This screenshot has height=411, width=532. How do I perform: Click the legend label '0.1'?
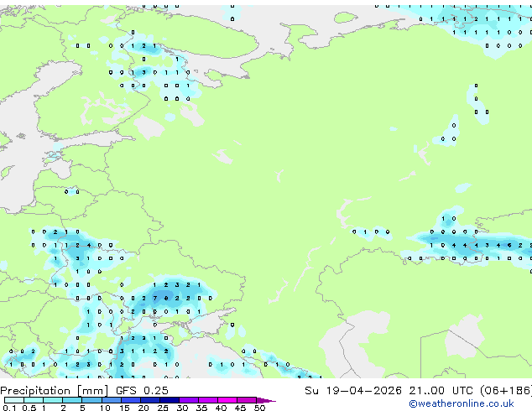[x=10, y=408]
